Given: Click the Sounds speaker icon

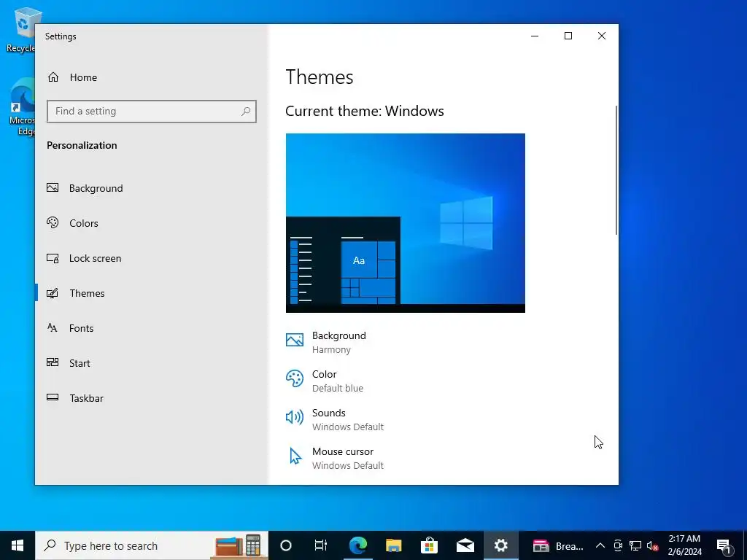Looking at the screenshot, I should (x=295, y=417).
